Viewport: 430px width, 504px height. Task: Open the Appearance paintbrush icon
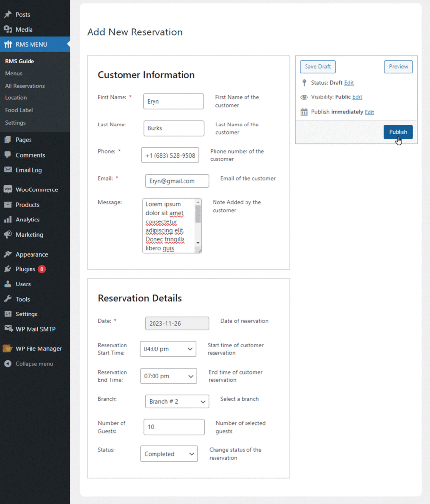point(8,254)
